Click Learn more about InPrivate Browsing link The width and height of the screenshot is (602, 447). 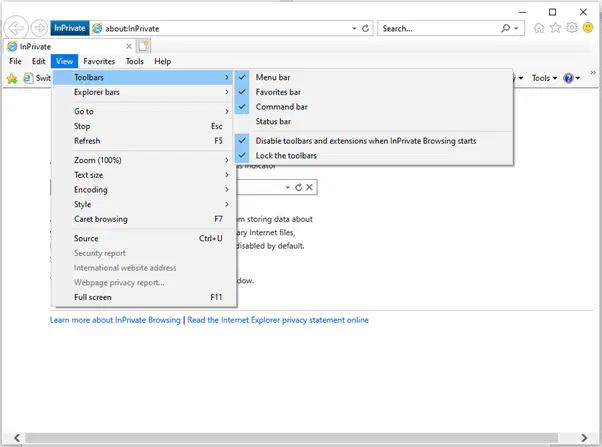[115, 320]
